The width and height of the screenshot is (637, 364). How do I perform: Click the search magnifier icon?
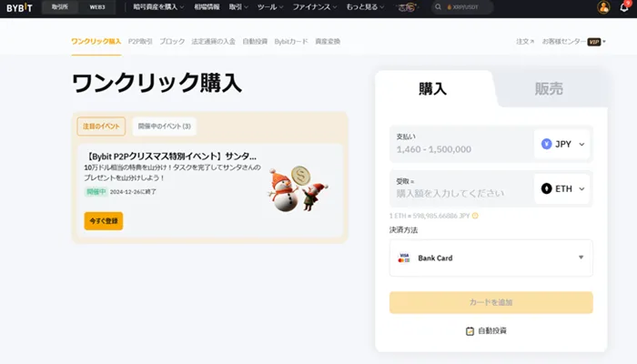point(438,7)
